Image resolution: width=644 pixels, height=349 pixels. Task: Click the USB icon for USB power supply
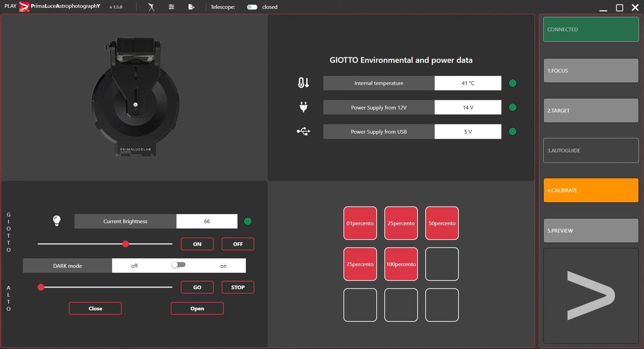[x=303, y=131]
